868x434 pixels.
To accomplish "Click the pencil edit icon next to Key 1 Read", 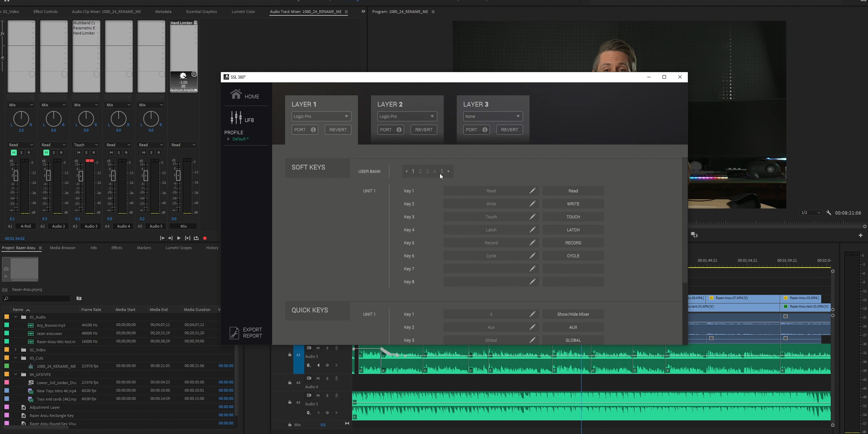I will pyautogui.click(x=532, y=191).
